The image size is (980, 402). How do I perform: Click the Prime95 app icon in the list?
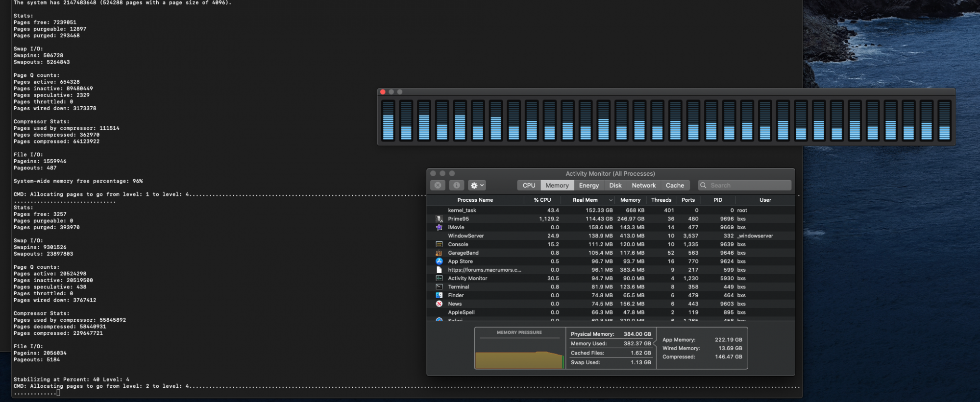(439, 219)
